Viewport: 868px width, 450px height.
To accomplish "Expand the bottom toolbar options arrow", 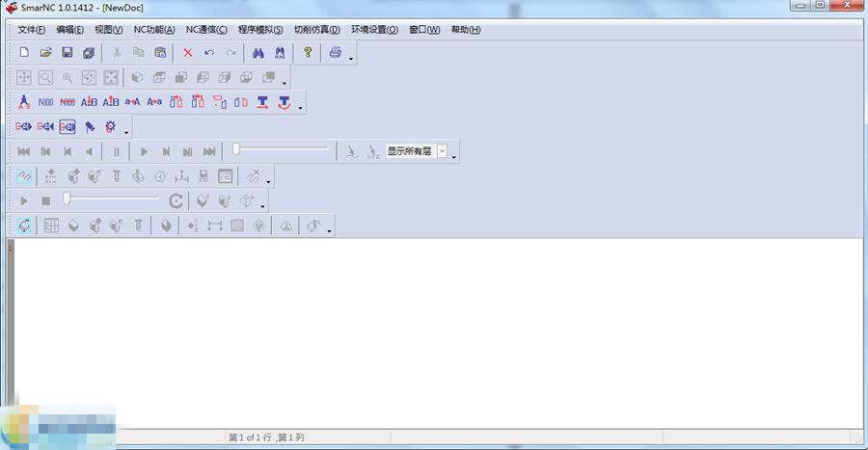I will tap(329, 230).
